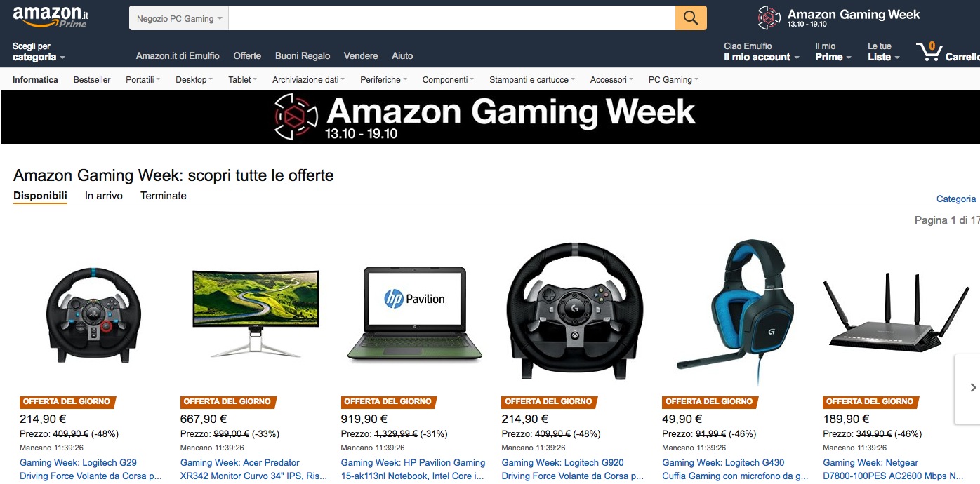Click inside the search text field
Image resolution: width=980 pixels, height=484 pixels.
pyautogui.click(x=452, y=18)
